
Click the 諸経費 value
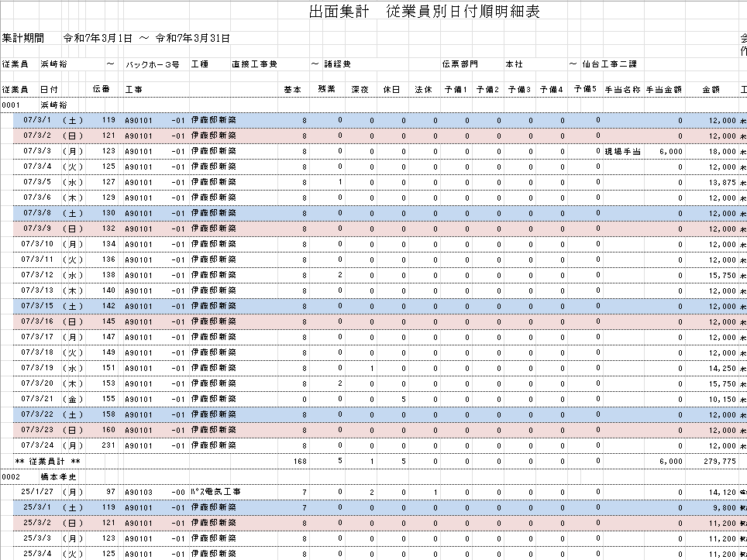pyautogui.click(x=337, y=64)
